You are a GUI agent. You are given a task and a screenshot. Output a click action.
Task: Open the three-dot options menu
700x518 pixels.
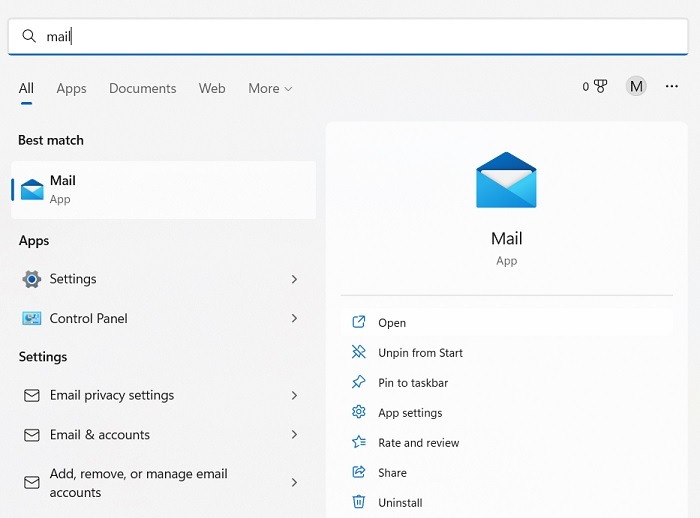(672, 86)
